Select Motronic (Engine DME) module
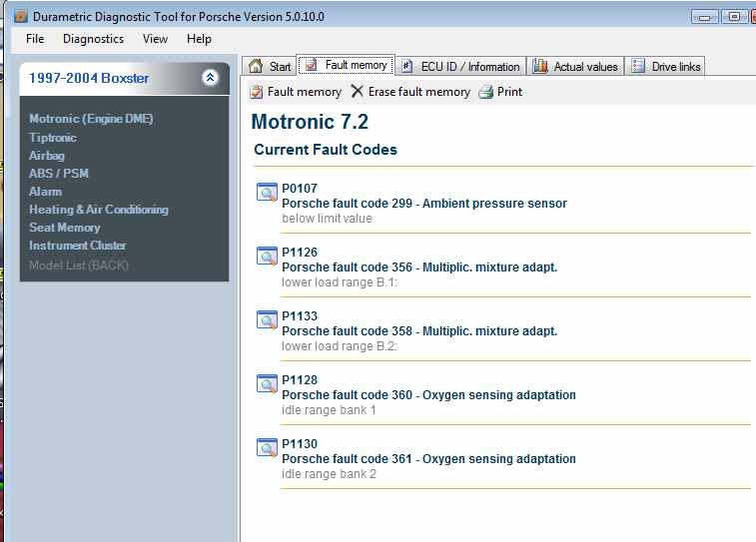This screenshot has height=542, width=756. (91, 119)
